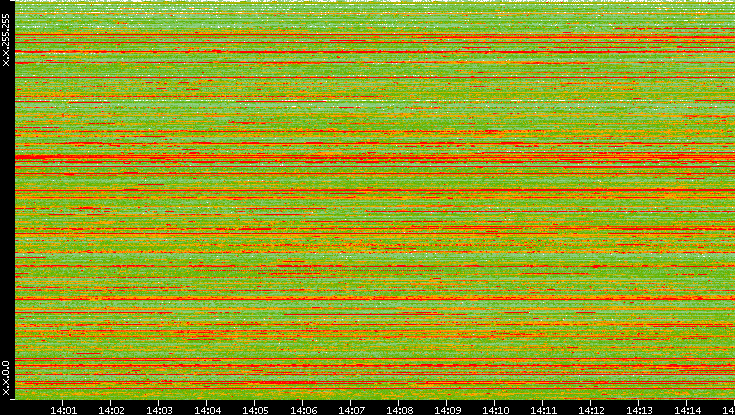This screenshot has height=415, width=735.
Task: Click the 14:09 axis label
Action: [x=448, y=410]
